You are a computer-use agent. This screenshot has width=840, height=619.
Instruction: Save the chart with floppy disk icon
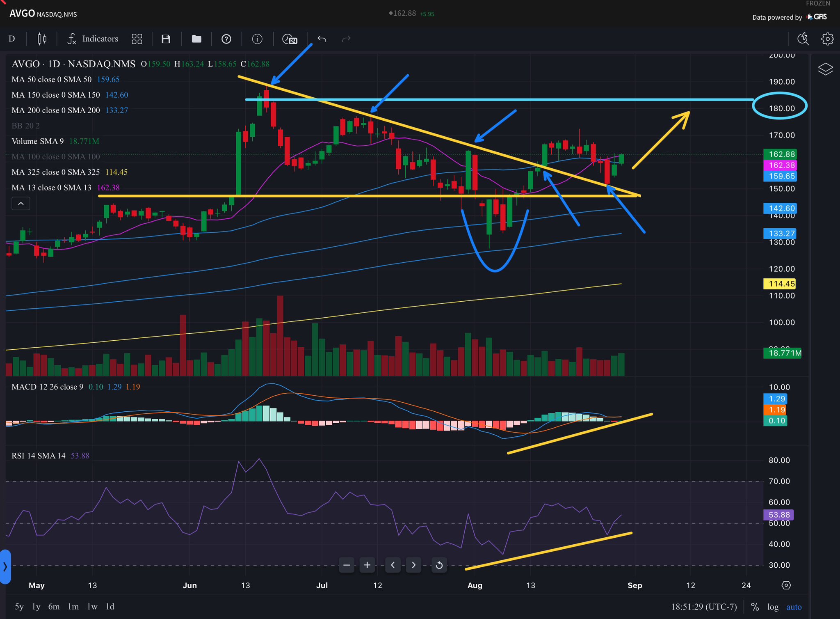click(166, 39)
